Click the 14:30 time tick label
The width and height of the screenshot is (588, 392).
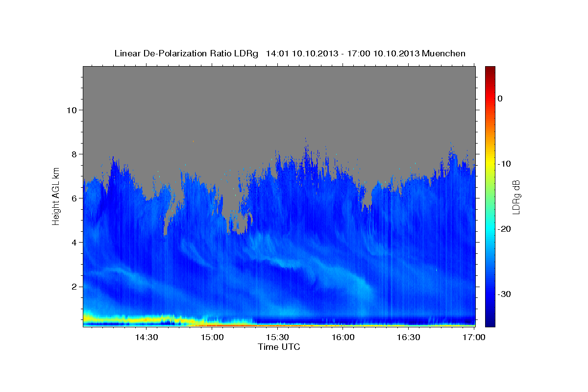tap(146, 337)
